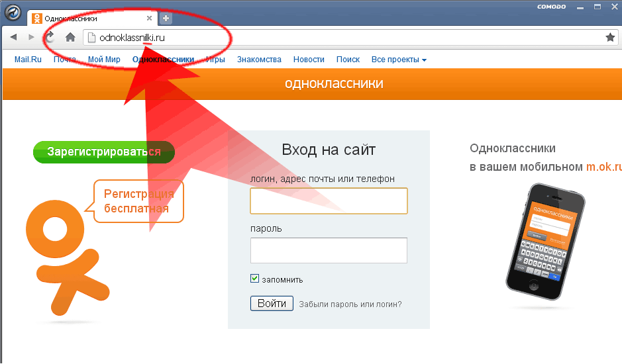Open the m.ok.ru mobile link
This screenshot has width=622, height=364.
pos(604,167)
